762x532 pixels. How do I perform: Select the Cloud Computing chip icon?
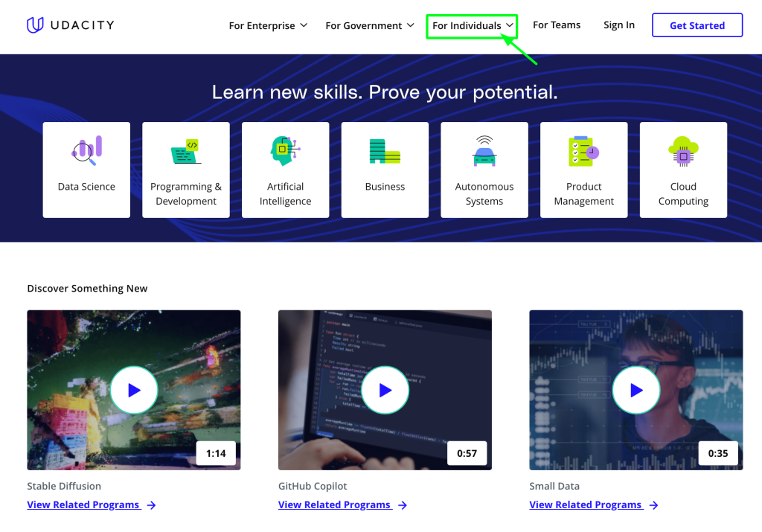(683, 151)
